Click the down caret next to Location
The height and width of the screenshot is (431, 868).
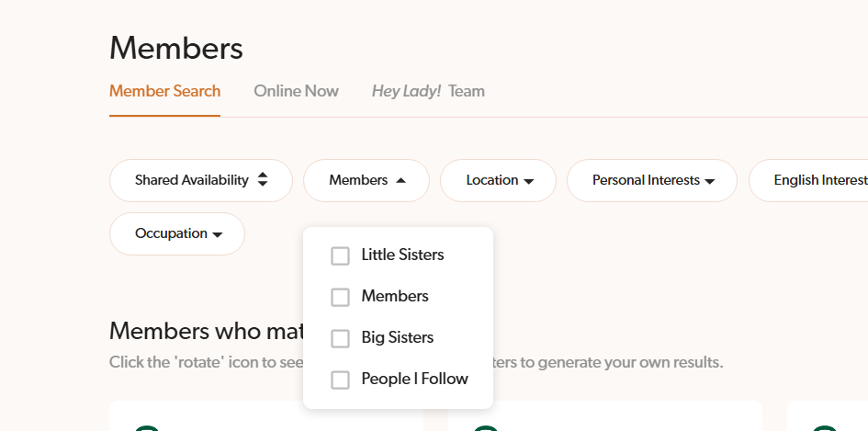point(529,182)
